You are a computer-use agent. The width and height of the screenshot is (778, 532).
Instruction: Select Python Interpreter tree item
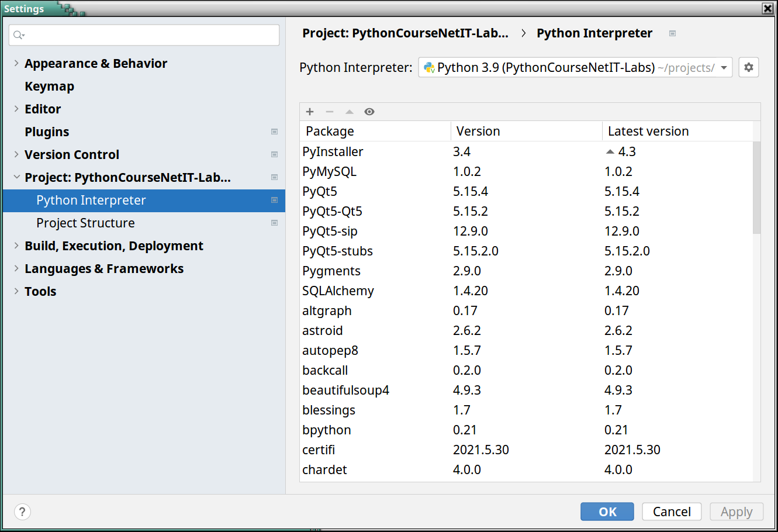point(144,200)
